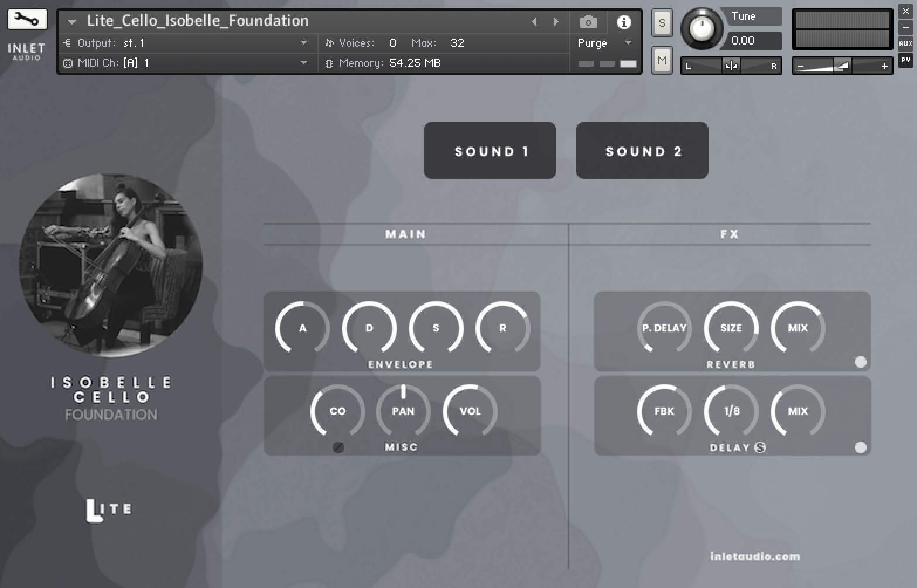Open the Purge dropdown menu
The width and height of the screenshot is (917, 588).
628,43
